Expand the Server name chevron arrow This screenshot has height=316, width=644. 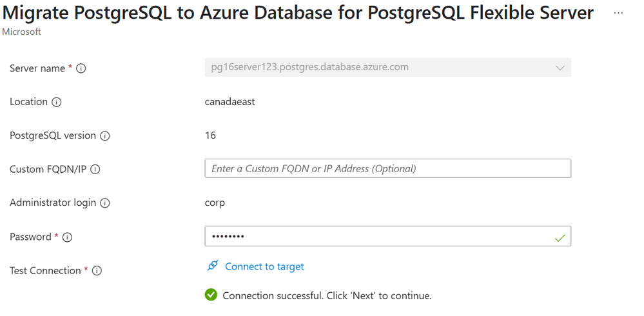point(560,68)
